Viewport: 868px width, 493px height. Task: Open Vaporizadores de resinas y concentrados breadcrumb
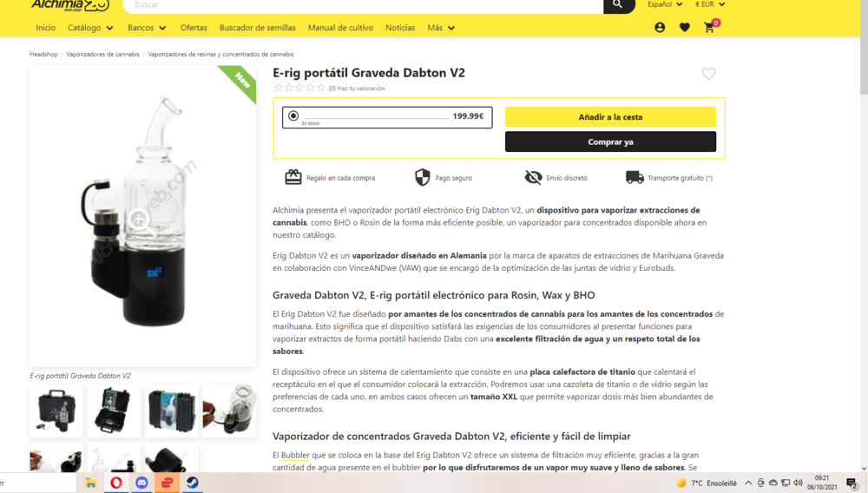click(x=220, y=54)
